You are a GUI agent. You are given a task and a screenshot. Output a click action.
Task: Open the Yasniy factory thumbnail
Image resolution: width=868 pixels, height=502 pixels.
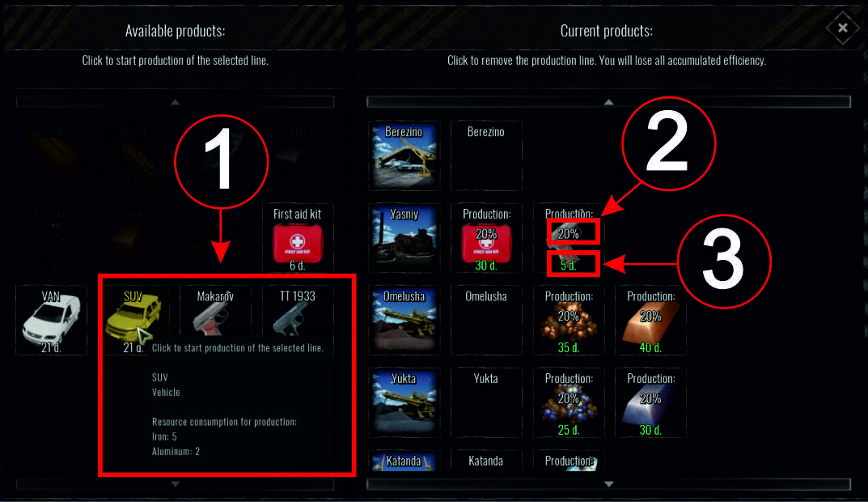[x=404, y=238]
